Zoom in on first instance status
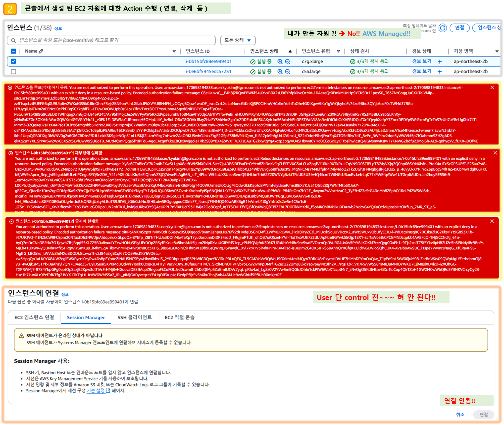Image resolution: width=504 pixels, height=425 pixels. [280, 62]
